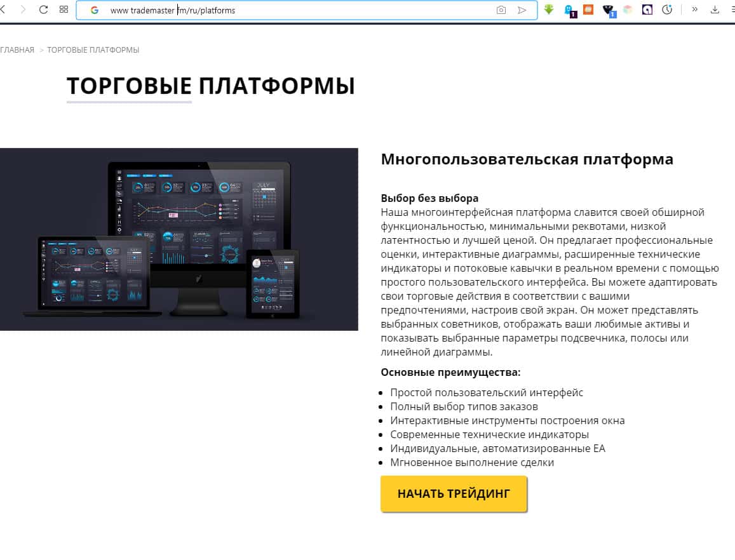Go forward with the forward arrow

point(23,10)
